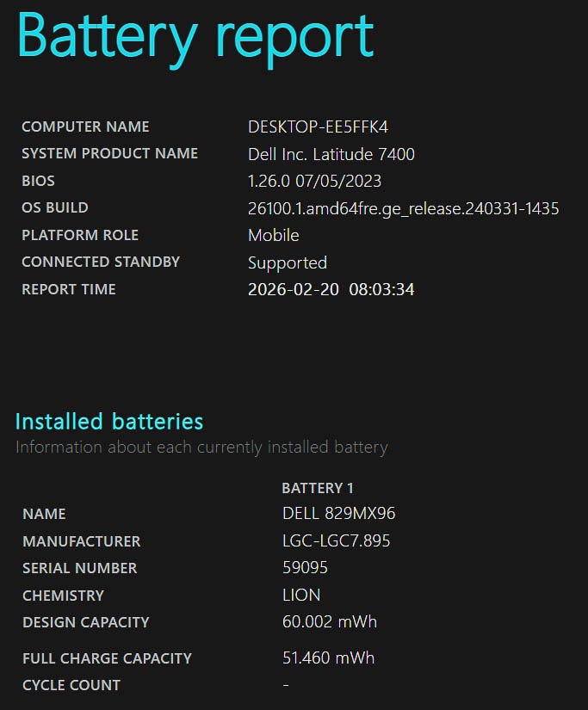
Task: Click the BIOS version 1.26.0 value
Action: click(314, 181)
